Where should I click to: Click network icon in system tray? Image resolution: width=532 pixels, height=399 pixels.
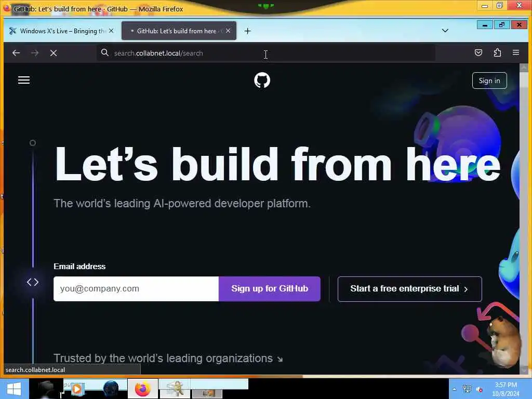click(x=467, y=389)
